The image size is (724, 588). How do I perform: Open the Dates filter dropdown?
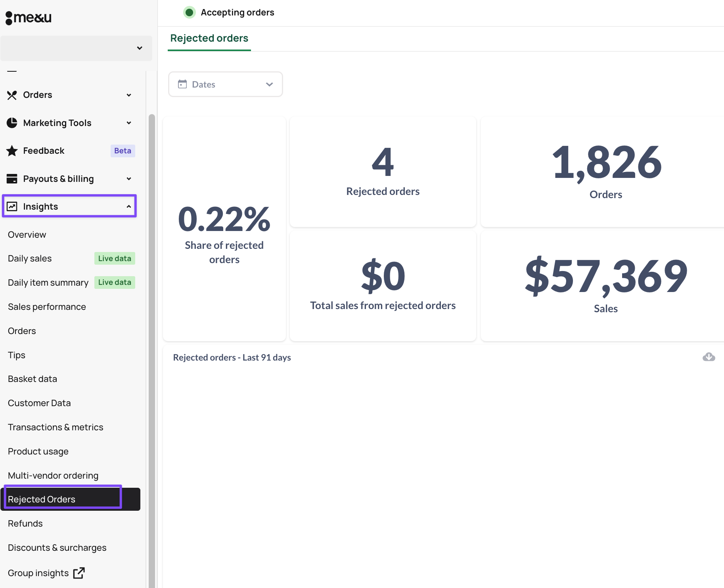[225, 84]
